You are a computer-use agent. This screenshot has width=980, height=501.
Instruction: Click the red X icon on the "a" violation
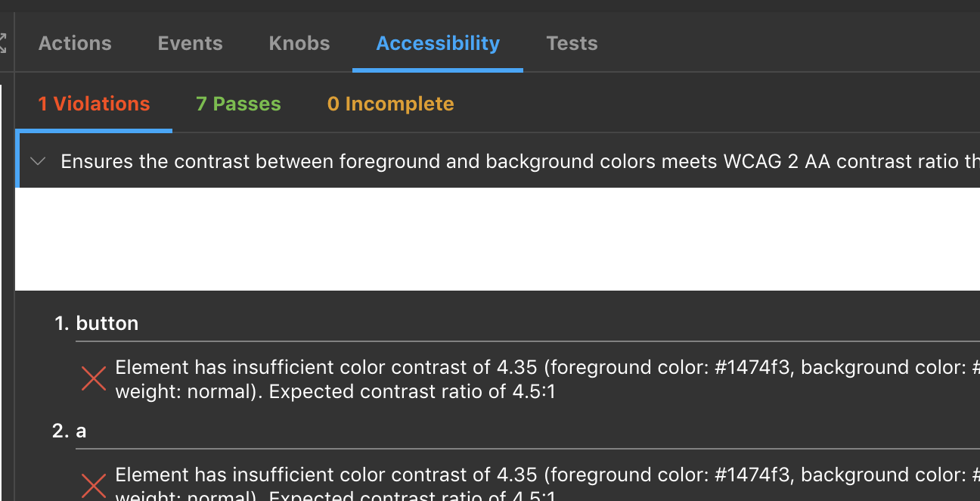93,485
